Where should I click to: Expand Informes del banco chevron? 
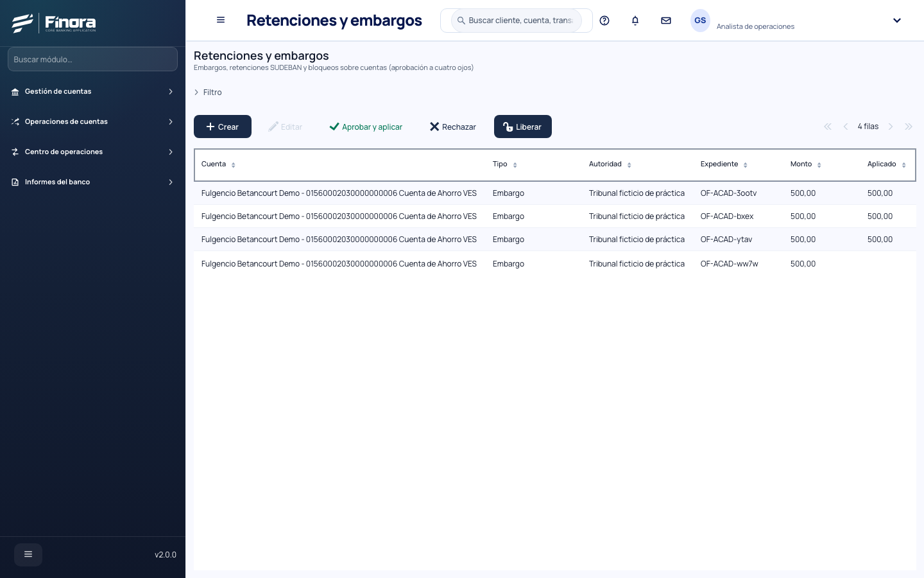171,182
